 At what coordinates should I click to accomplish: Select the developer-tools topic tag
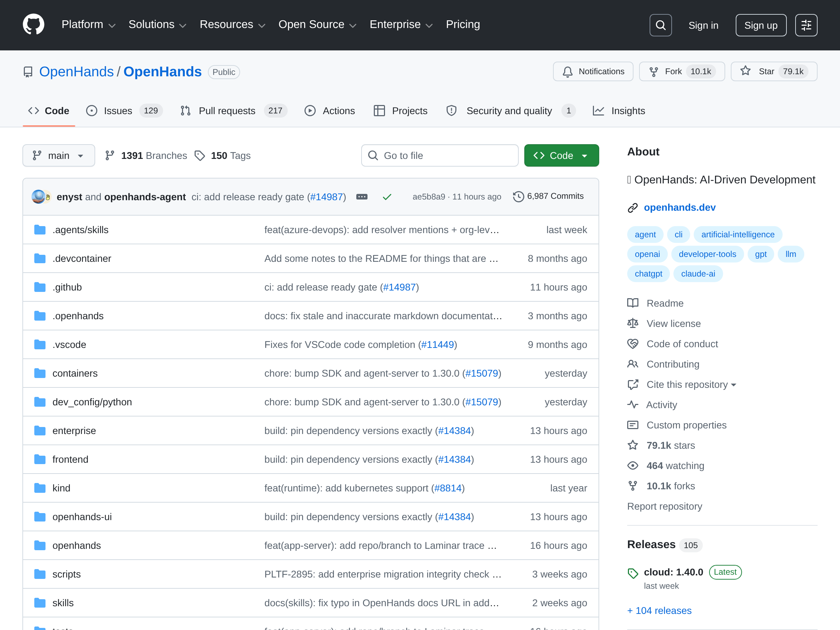[x=707, y=254]
